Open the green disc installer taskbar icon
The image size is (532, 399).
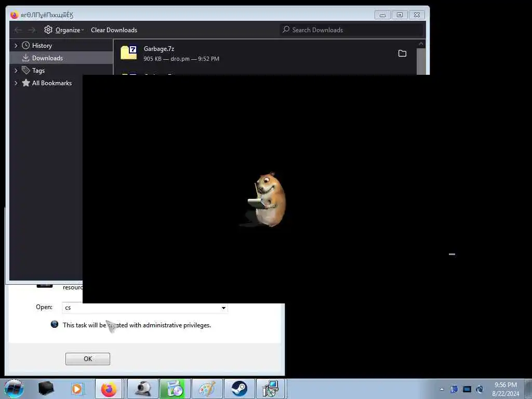[x=175, y=389]
